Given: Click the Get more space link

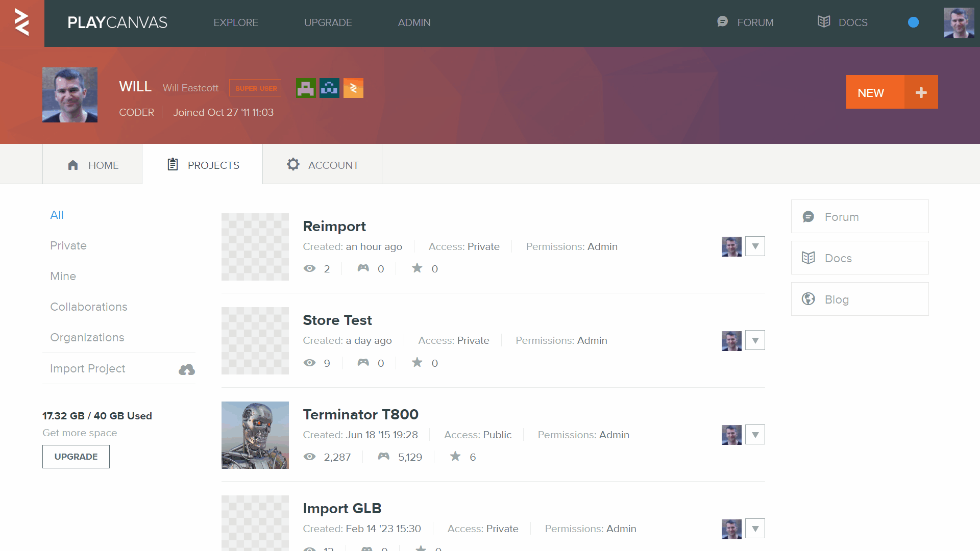Looking at the screenshot, I should pyautogui.click(x=80, y=433).
